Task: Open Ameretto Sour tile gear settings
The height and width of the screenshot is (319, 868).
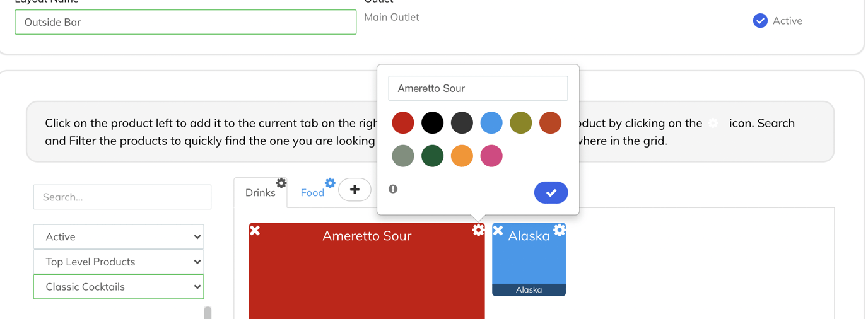Action: click(478, 230)
